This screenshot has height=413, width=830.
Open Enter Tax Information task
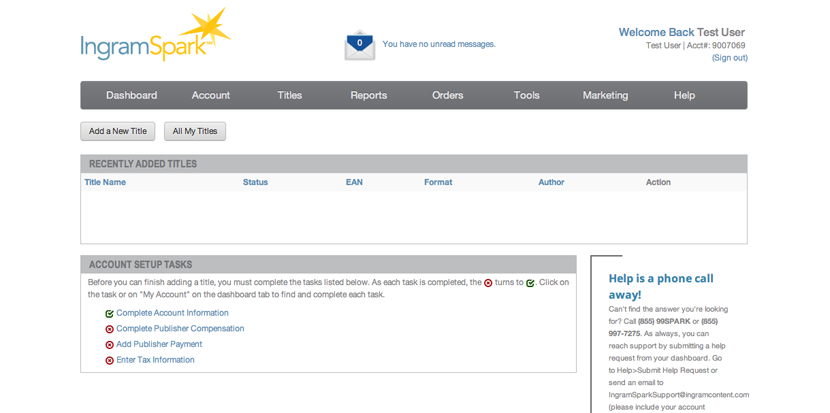tap(155, 360)
